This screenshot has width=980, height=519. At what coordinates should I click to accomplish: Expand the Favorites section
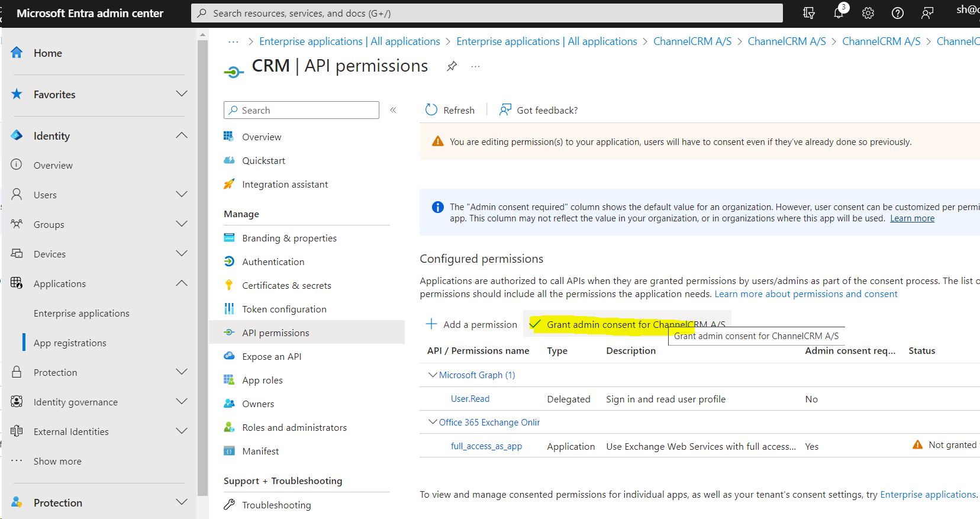click(x=182, y=94)
